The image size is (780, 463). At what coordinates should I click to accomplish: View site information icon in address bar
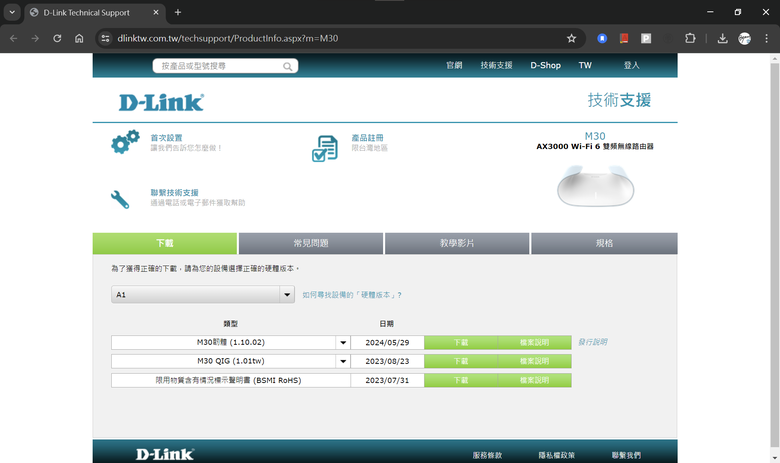tap(105, 38)
